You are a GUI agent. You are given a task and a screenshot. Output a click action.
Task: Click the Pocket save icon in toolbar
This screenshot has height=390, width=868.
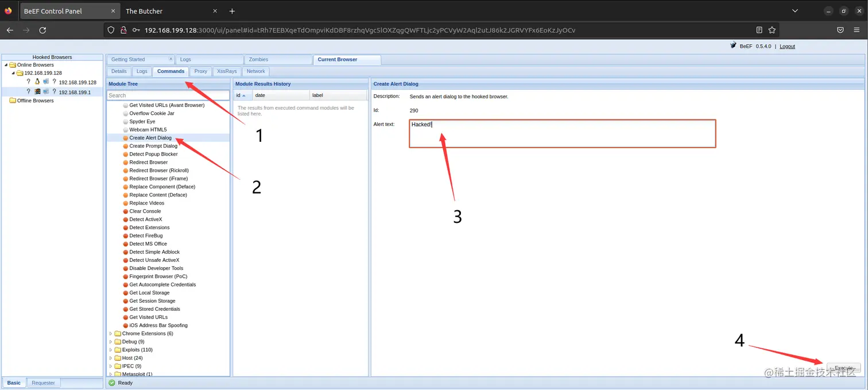tap(840, 30)
